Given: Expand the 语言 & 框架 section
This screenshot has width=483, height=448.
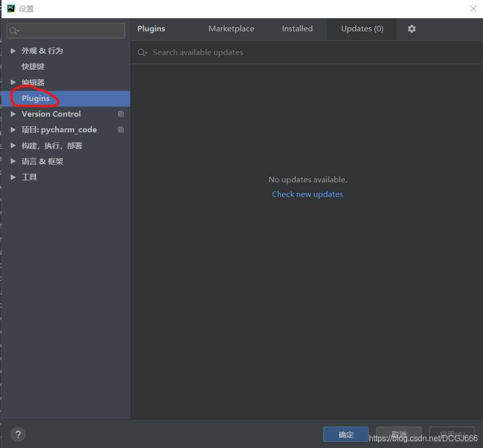Looking at the screenshot, I should (x=13, y=161).
